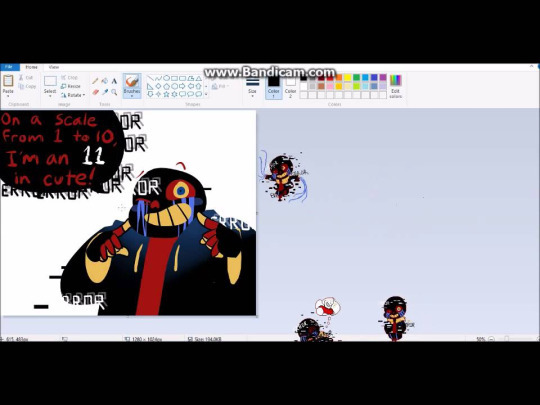Open the Paste dropdown arrow
This screenshot has width=540, height=405.
tap(8, 96)
